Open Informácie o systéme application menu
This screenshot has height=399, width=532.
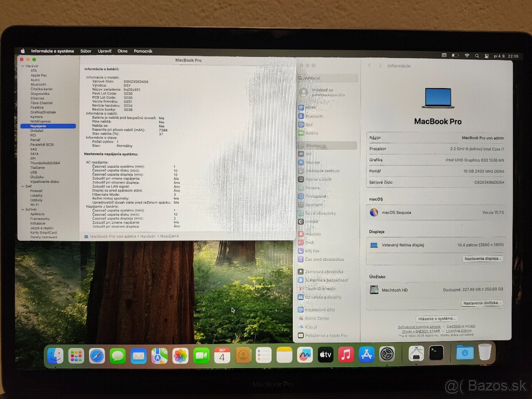pyautogui.click(x=53, y=51)
